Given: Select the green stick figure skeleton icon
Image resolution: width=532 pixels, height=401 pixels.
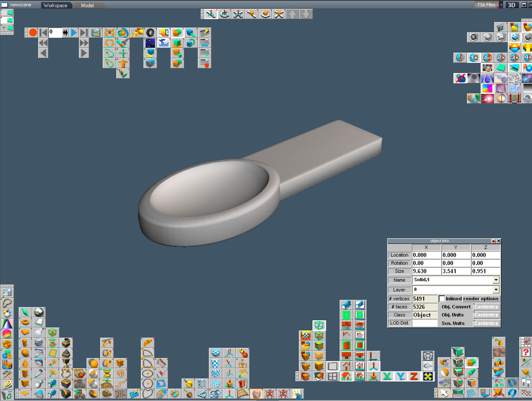Looking at the screenshot, I should [x=123, y=53].
